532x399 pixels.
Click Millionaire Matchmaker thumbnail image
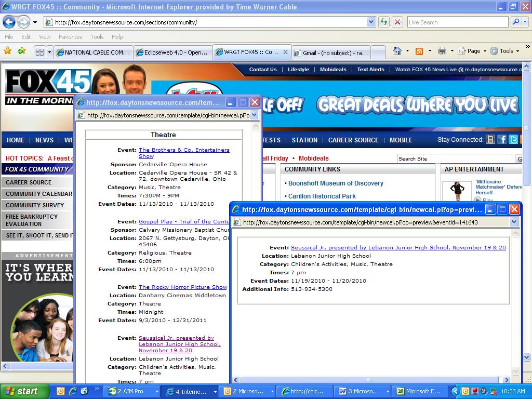click(457, 191)
